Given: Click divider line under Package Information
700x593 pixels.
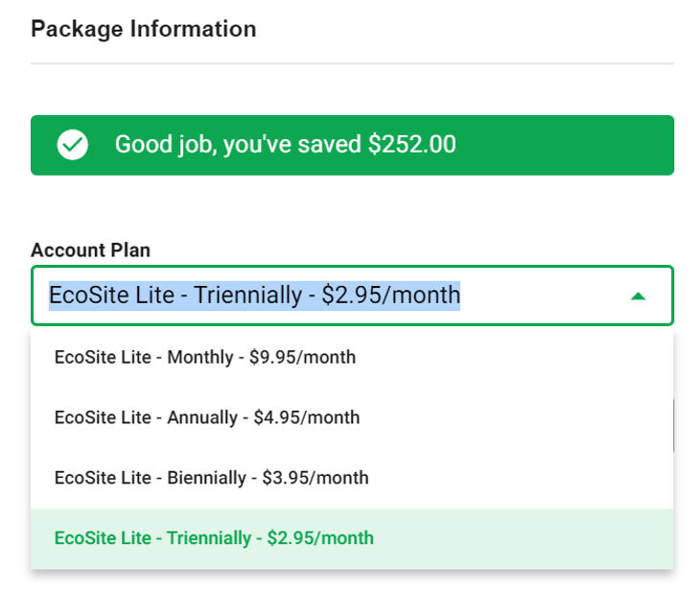Looking at the screenshot, I should 352,63.
